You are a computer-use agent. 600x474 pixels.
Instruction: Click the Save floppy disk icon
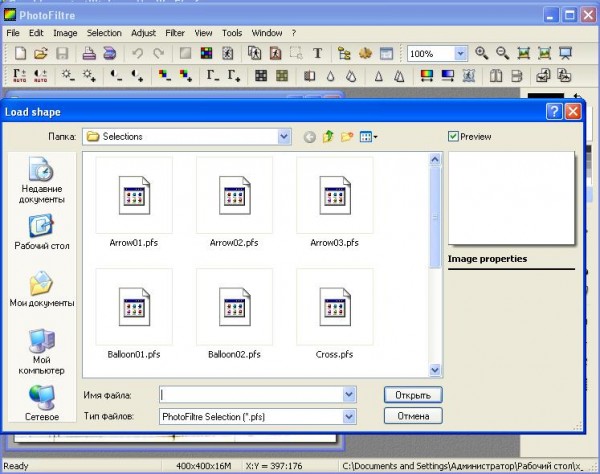coord(62,53)
